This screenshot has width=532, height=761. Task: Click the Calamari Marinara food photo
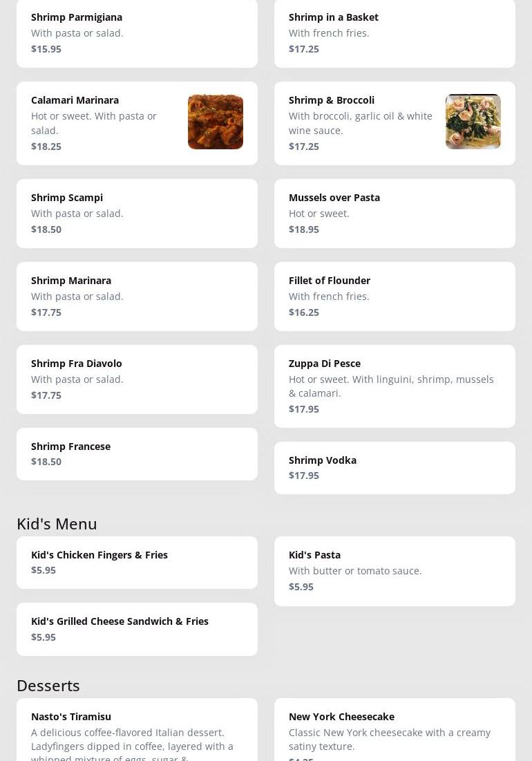pyautogui.click(x=216, y=122)
